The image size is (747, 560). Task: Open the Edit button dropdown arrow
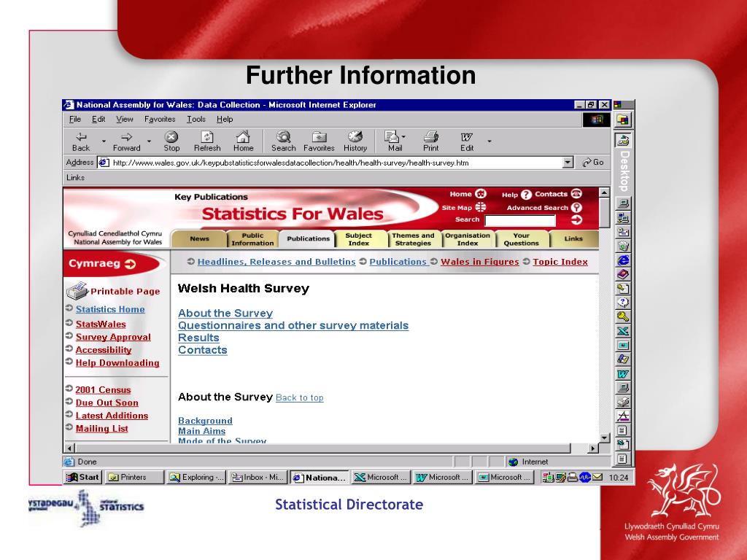coord(489,141)
